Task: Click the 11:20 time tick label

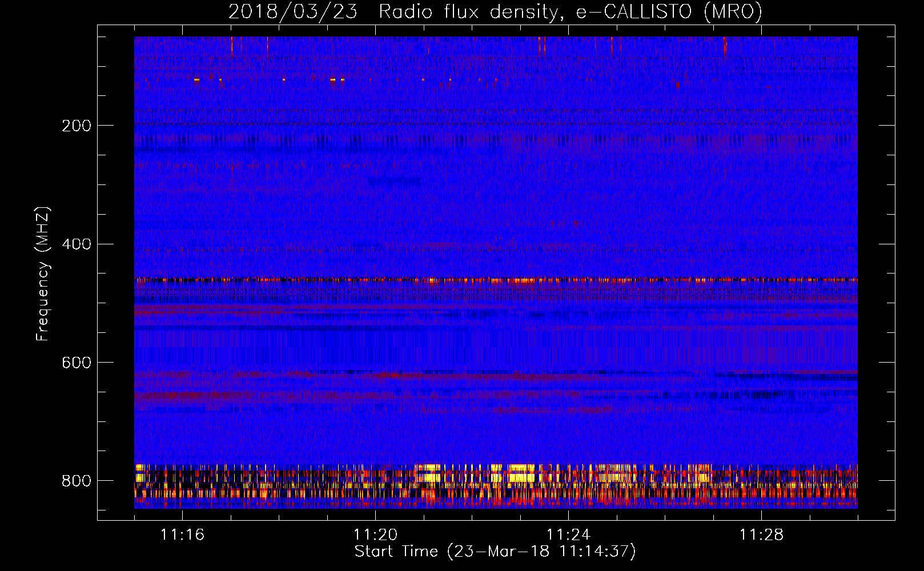Action: tap(375, 535)
